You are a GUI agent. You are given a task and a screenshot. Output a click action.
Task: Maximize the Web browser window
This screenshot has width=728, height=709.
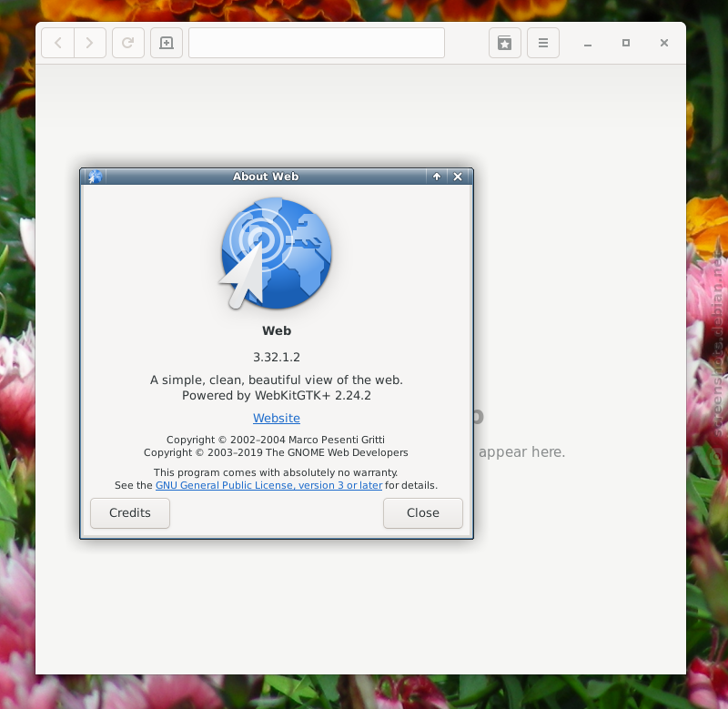tap(626, 43)
